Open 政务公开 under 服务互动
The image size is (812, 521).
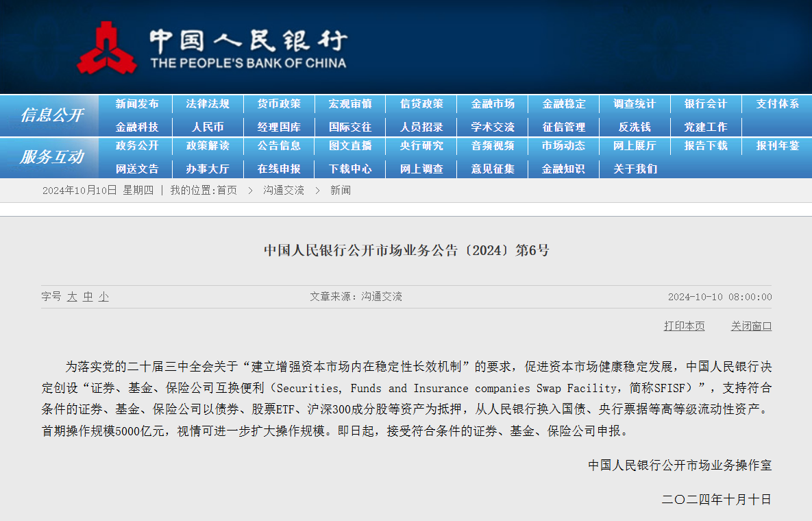[x=137, y=146]
